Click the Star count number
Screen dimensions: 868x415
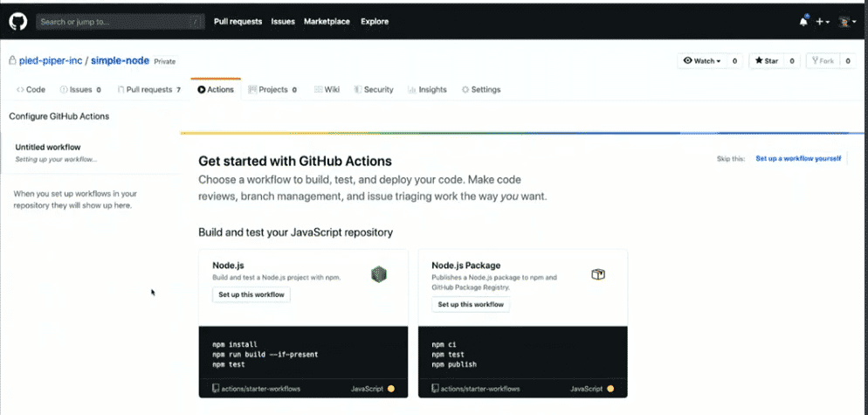792,61
